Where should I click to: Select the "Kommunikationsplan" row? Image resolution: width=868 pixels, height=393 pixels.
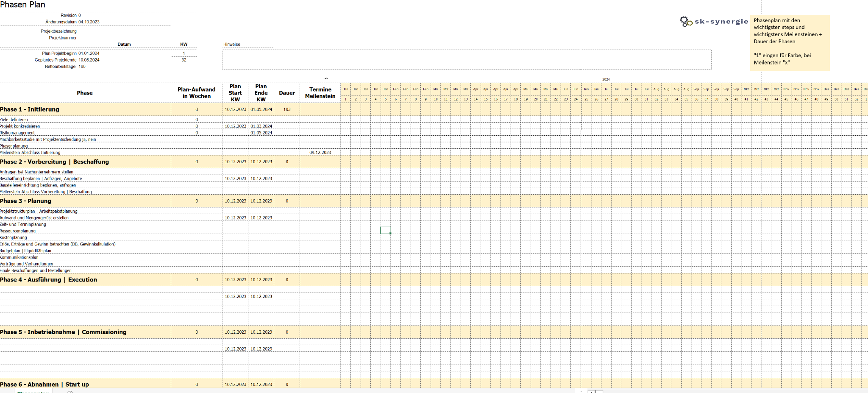19,257
